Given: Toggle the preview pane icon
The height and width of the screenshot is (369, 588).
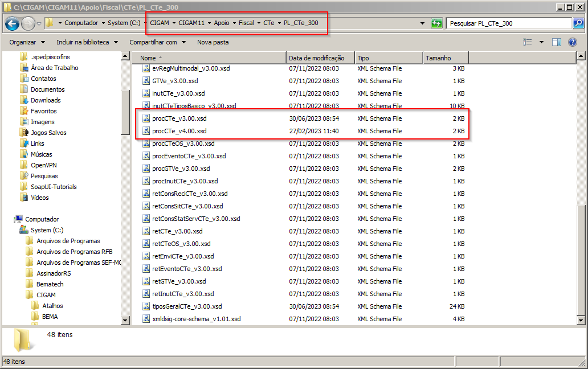Looking at the screenshot, I should [557, 42].
